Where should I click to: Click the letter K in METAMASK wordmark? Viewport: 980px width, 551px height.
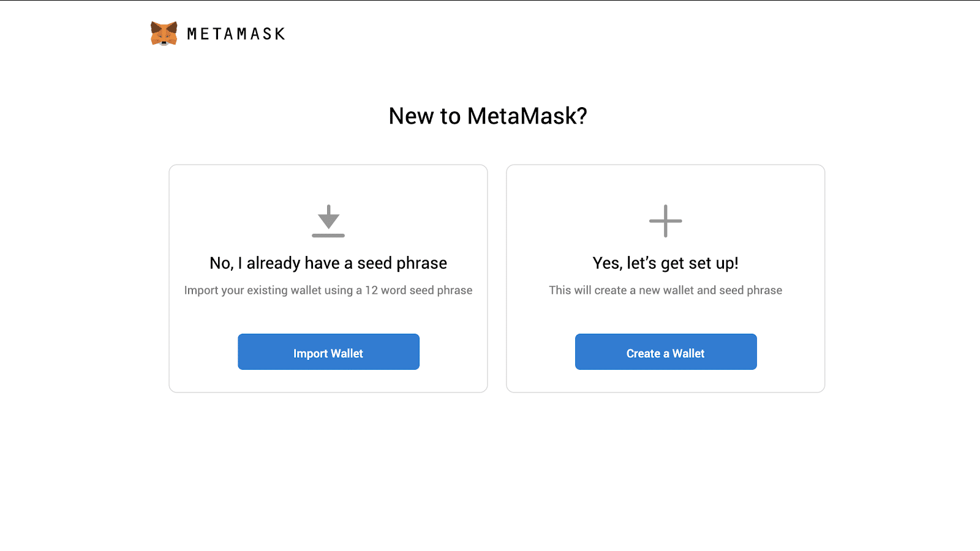pos(280,34)
